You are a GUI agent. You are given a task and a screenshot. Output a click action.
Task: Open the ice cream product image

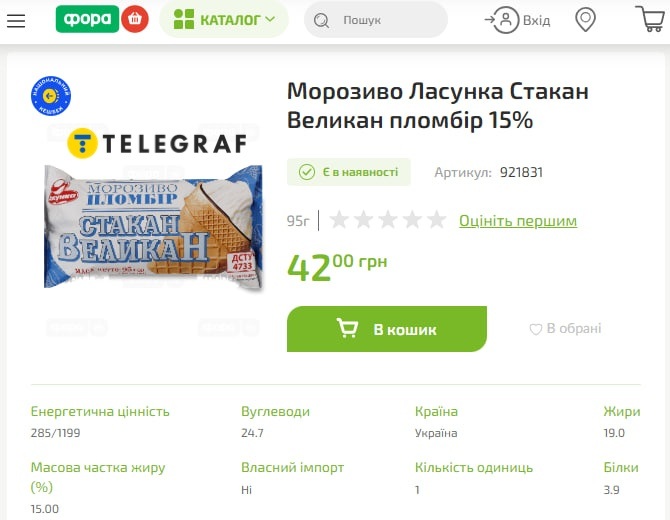coord(153,226)
